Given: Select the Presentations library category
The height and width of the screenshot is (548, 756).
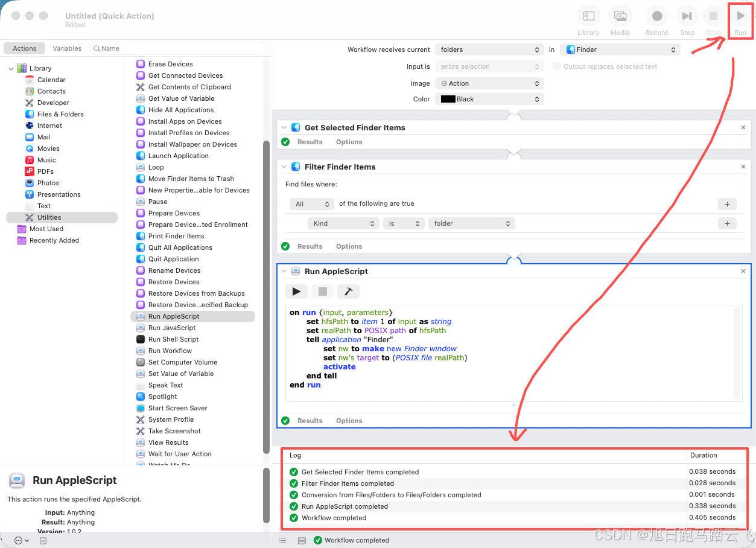Looking at the screenshot, I should tap(59, 194).
